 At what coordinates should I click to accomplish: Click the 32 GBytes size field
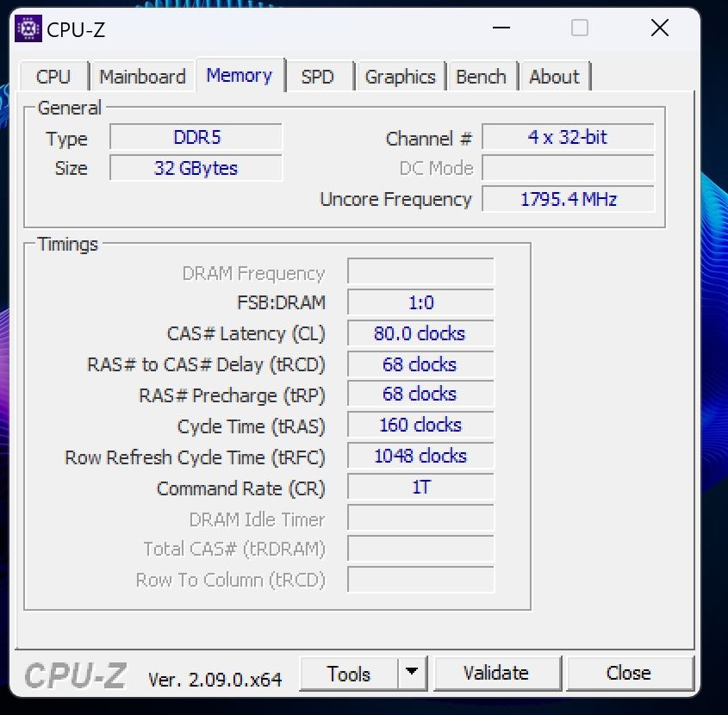pos(196,168)
